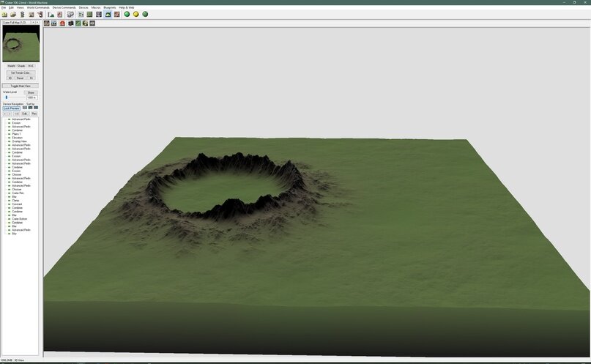This screenshot has height=364, width=591.
Task: Select Overlay View in device list
Action: (x=19, y=141)
